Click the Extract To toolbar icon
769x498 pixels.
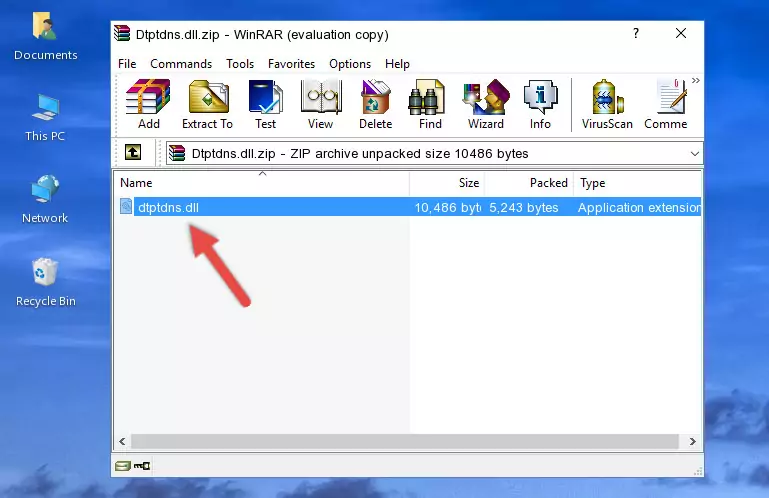click(207, 104)
